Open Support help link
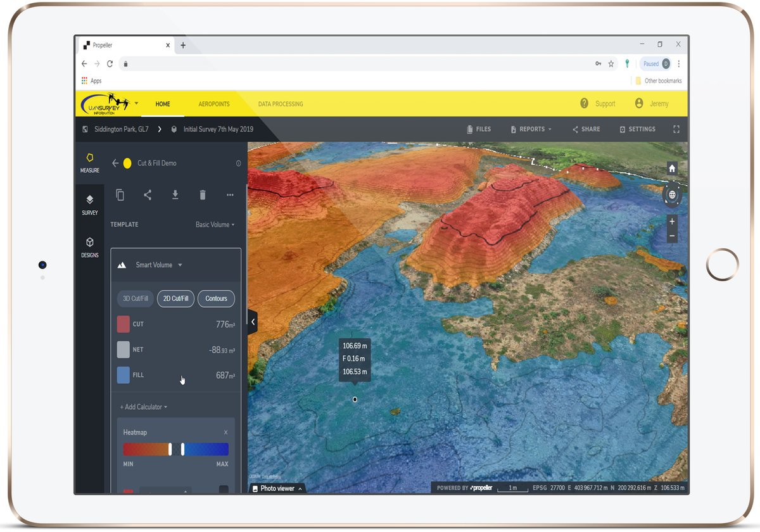This screenshot has width=760, height=532. pos(598,104)
